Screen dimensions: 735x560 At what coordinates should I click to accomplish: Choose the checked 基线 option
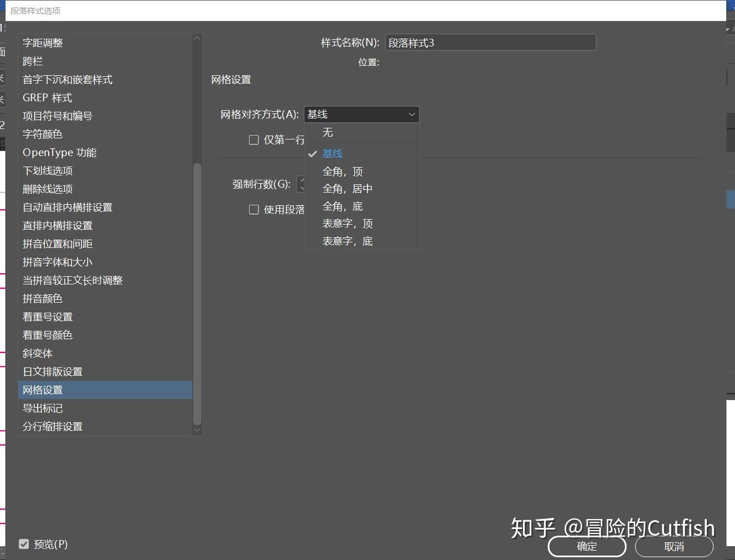(x=333, y=153)
